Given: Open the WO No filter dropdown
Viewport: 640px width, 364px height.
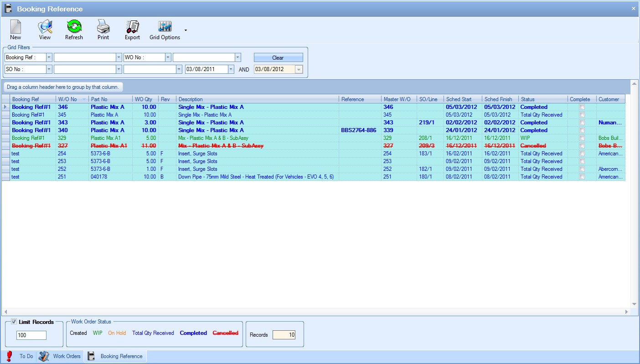Looking at the screenshot, I should pos(168,57).
